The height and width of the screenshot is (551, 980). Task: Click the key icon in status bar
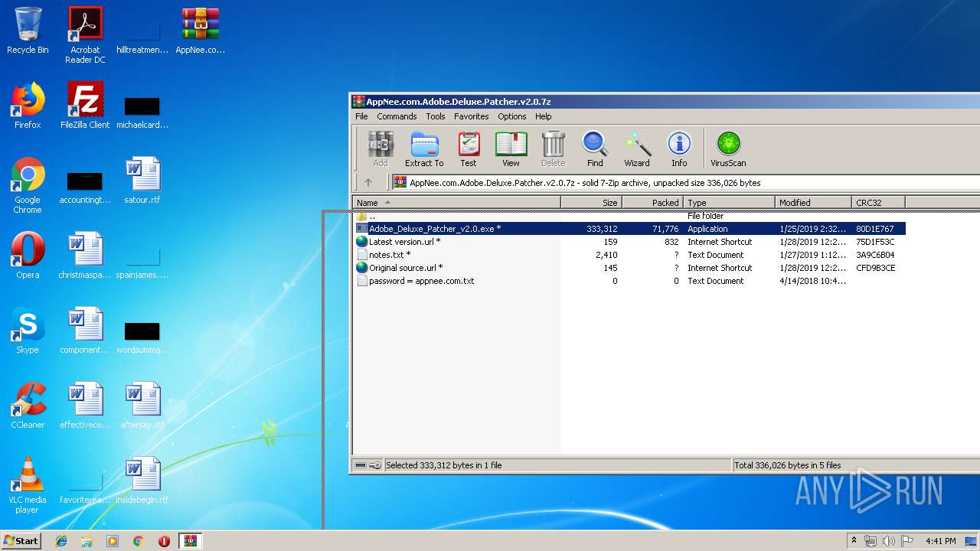375,465
